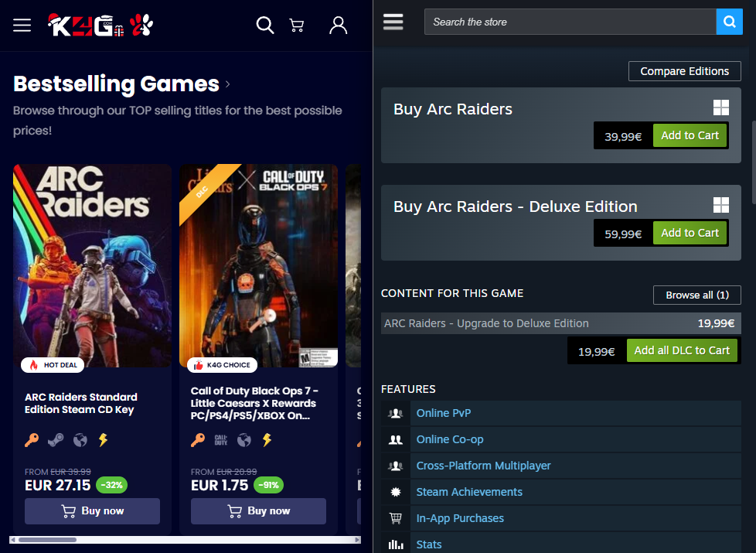Click the Online PvP feature icon

tap(396, 413)
